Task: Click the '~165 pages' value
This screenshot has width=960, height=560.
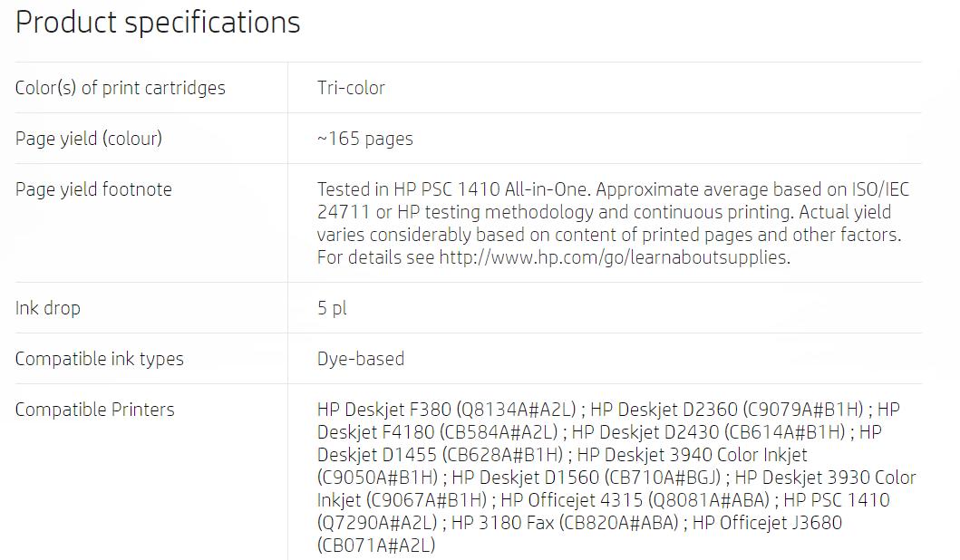Action: click(x=365, y=139)
